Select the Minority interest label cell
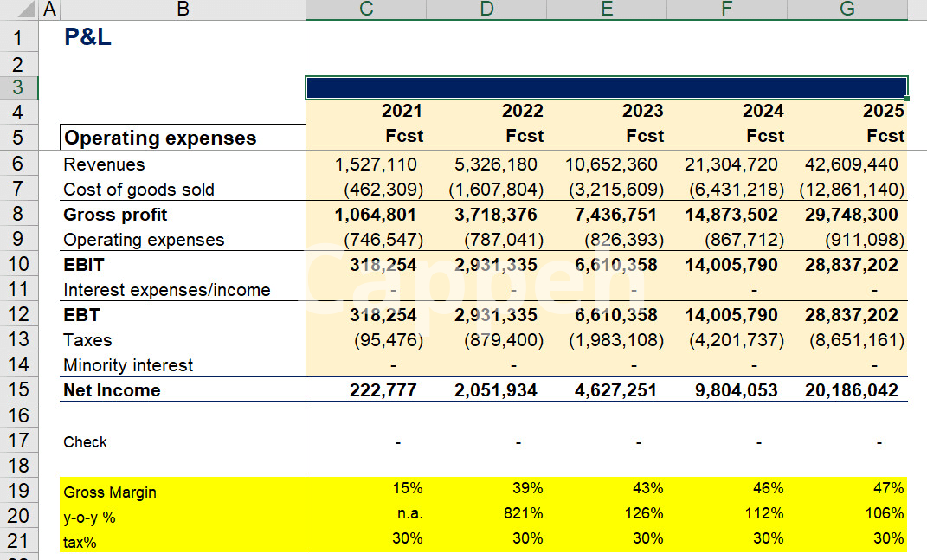The width and height of the screenshot is (927, 560). point(128,365)
